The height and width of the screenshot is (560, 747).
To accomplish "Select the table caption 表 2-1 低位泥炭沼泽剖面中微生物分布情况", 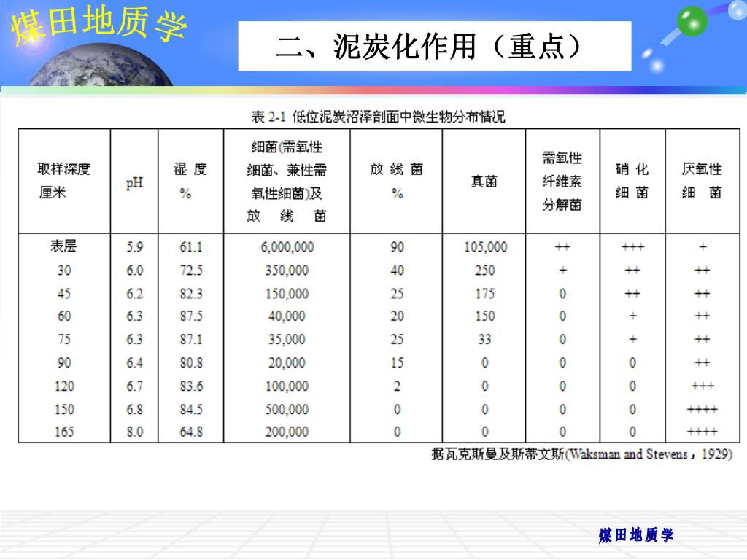I will (x=379, y=117).
